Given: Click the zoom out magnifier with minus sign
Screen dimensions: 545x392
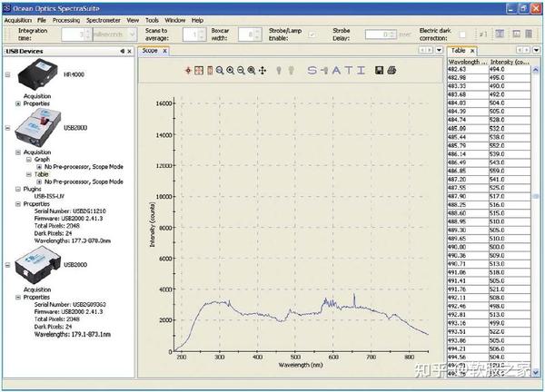Looking at the screenshot, I should [241, 71].
